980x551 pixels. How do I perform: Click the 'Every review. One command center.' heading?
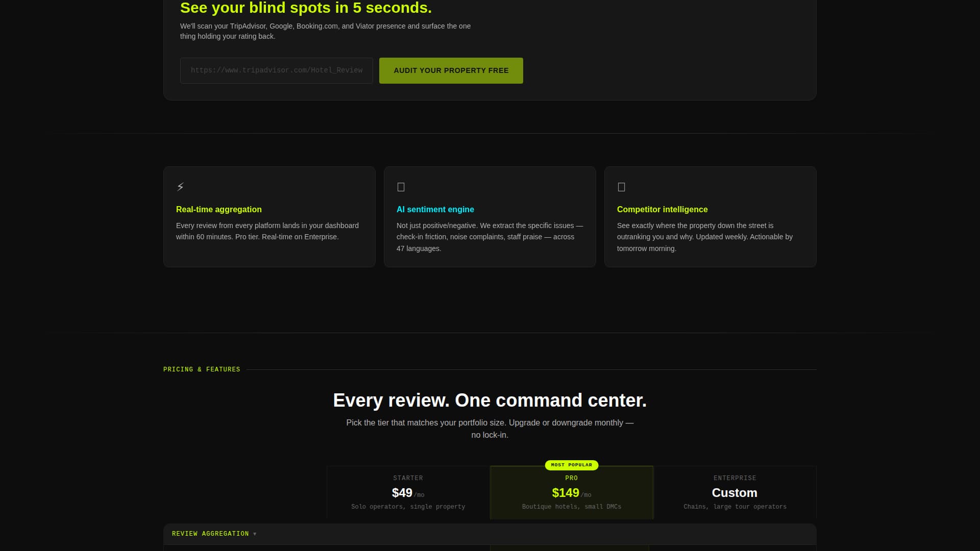pos(489,400)
